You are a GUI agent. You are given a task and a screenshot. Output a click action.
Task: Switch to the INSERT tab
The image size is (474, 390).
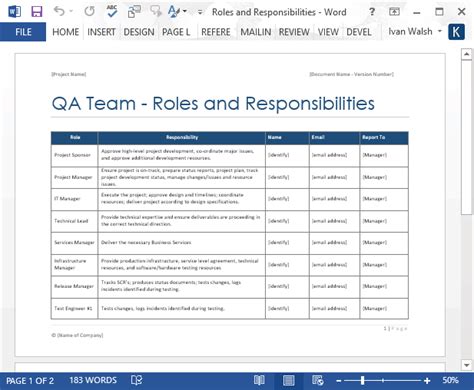pyautogui.click(x=101, y=32)
